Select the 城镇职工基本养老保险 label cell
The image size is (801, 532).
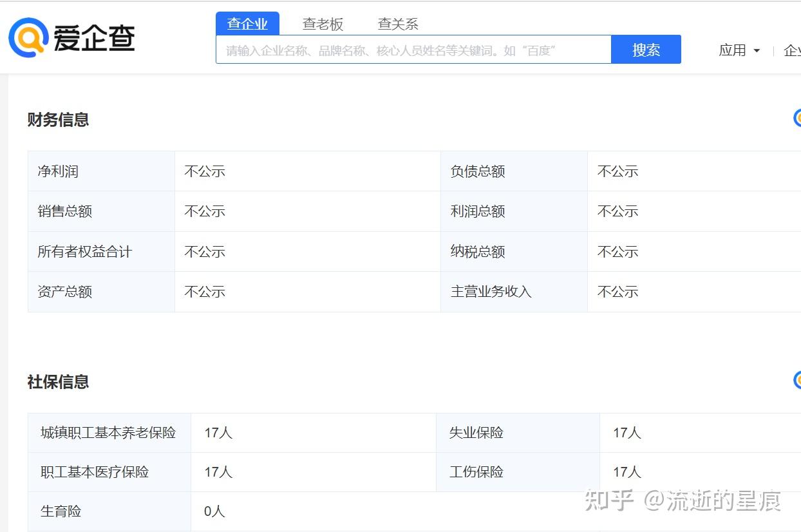(108, 433)
